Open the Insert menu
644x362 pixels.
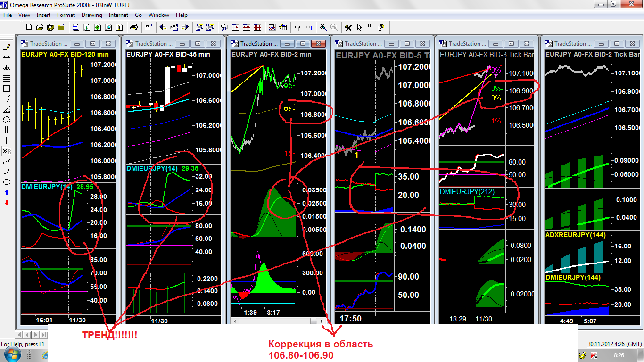pos(43,15)
